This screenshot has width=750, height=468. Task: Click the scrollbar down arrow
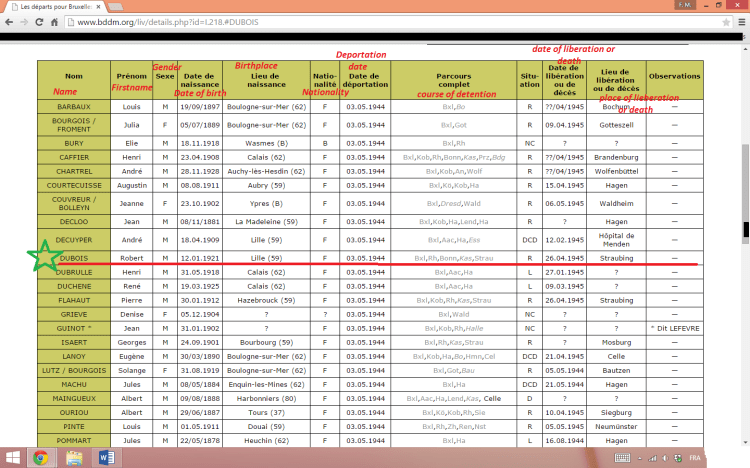[746, 443]
